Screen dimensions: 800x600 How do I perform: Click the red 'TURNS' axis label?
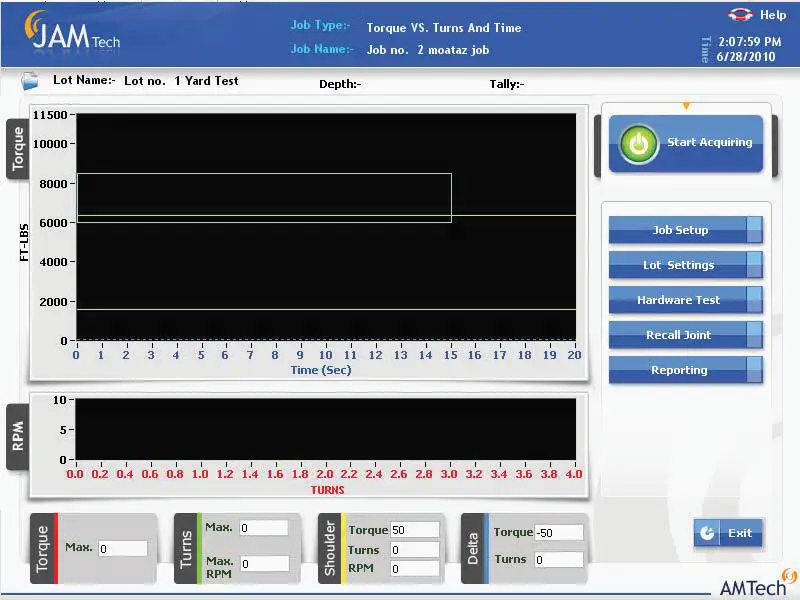(328, 490)
